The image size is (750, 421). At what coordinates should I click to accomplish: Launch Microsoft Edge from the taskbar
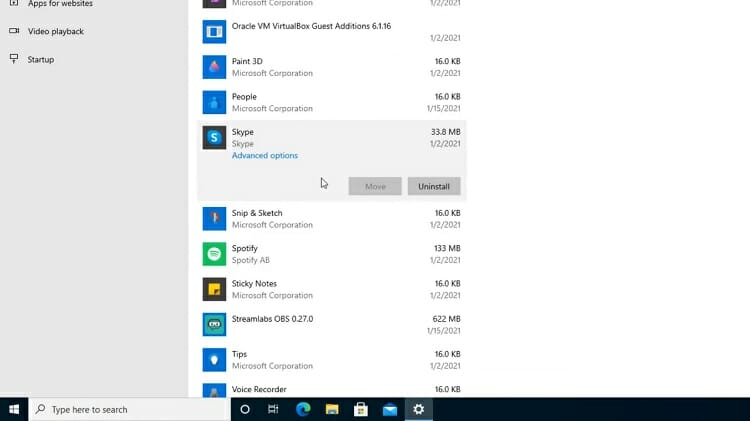click(x=303, y=410)
